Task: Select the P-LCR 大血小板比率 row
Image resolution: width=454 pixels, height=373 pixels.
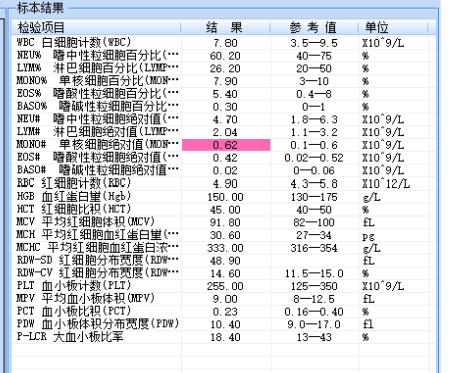Action: (224, 337)
